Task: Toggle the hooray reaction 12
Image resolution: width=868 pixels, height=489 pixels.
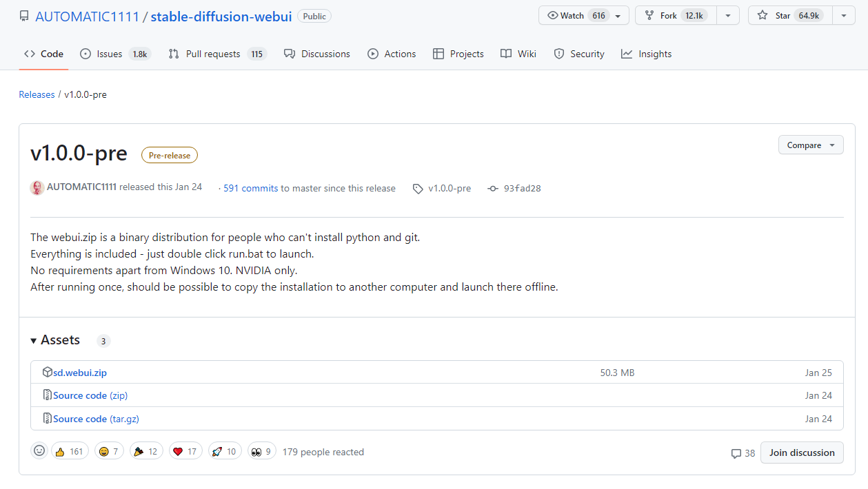Action: (146, 452)
